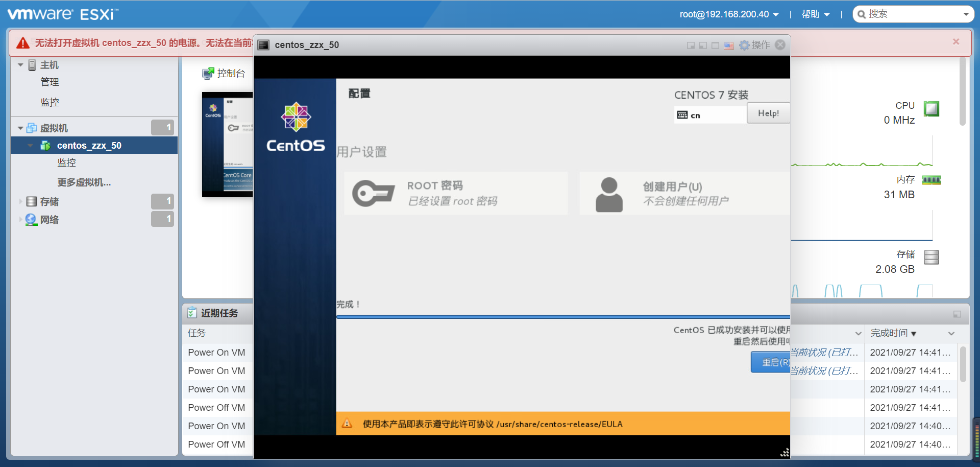Sort by the 完成时间 column header
The width and height of the screenshot is (980, 467).
889,333
